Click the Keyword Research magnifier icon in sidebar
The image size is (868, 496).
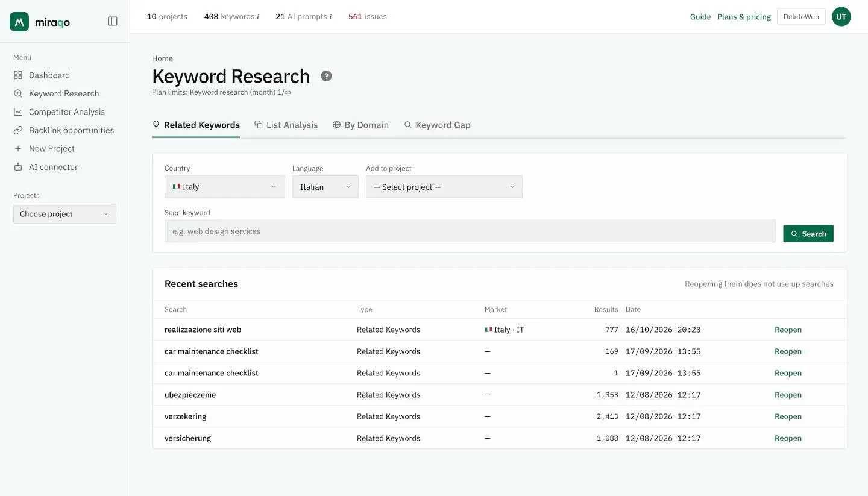click(18, 93)
